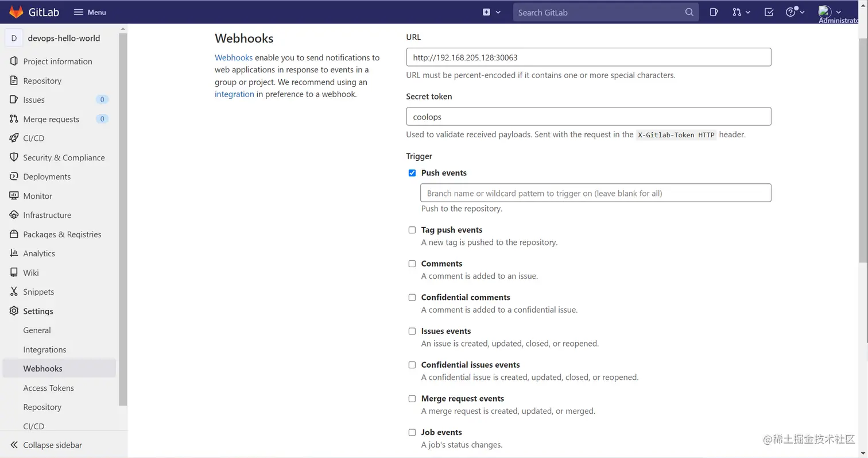
Task: Open the Issues icon in top bar
Action: coord(714,12)
